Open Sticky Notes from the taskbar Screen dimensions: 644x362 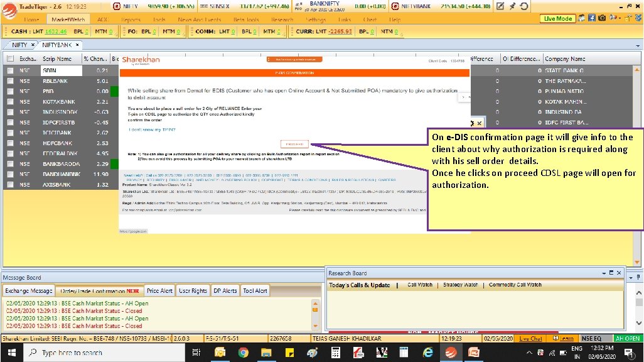289,353
